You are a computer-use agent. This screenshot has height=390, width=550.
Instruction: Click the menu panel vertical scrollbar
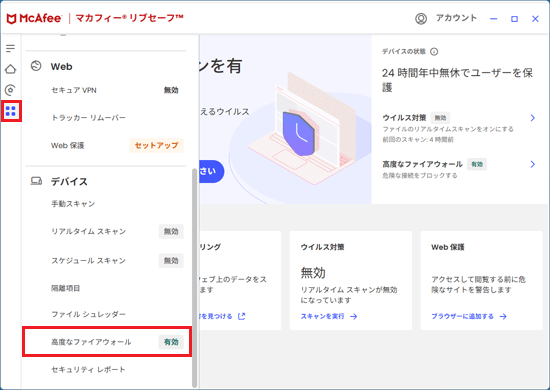click(x=194, y=278)
